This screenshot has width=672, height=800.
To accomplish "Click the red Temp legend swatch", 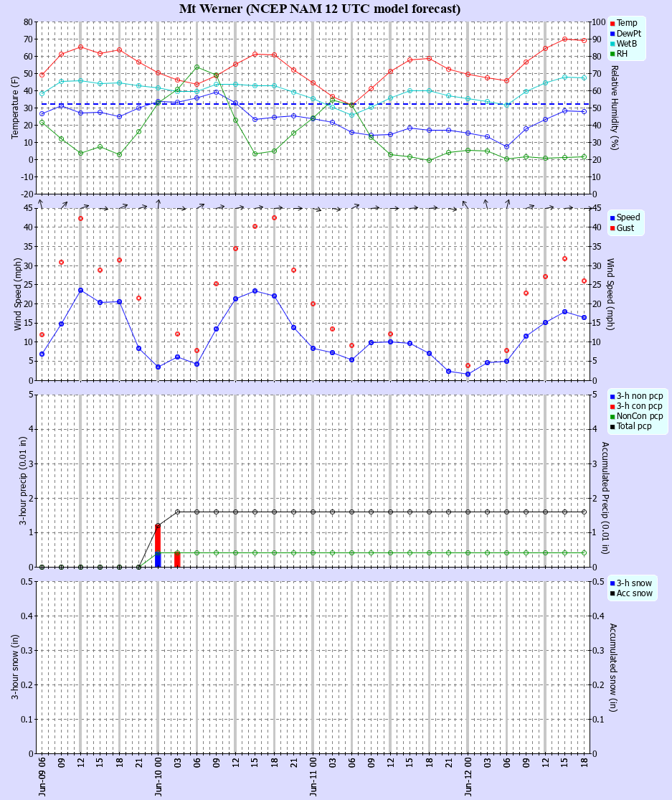I will (x=612, y=24).
